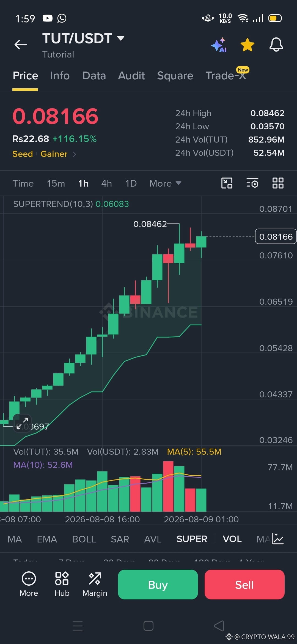Toggle the BOLL indicator
This screenshot has width=297, height=644.
pos(84,539)
